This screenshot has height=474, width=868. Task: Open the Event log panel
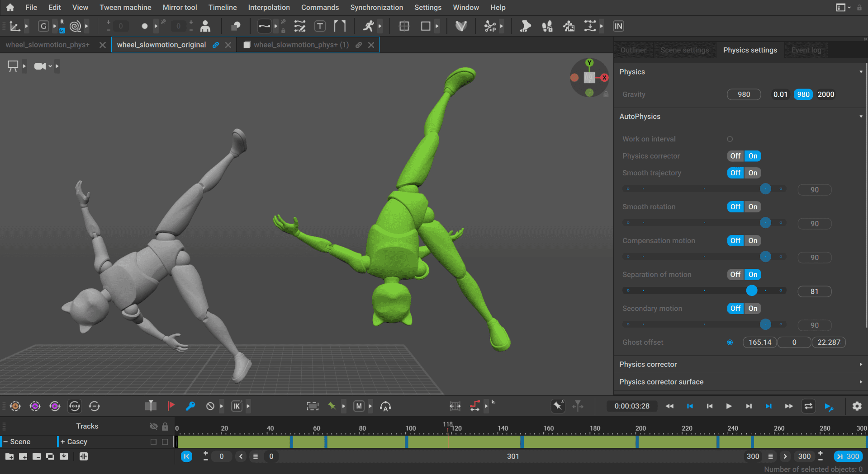coord(806,50)
